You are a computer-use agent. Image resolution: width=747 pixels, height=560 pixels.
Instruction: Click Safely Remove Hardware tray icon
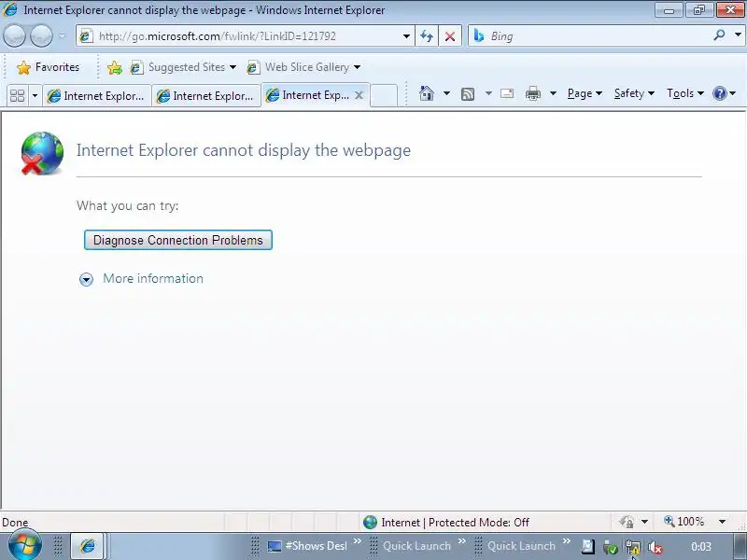coord(610,547)
